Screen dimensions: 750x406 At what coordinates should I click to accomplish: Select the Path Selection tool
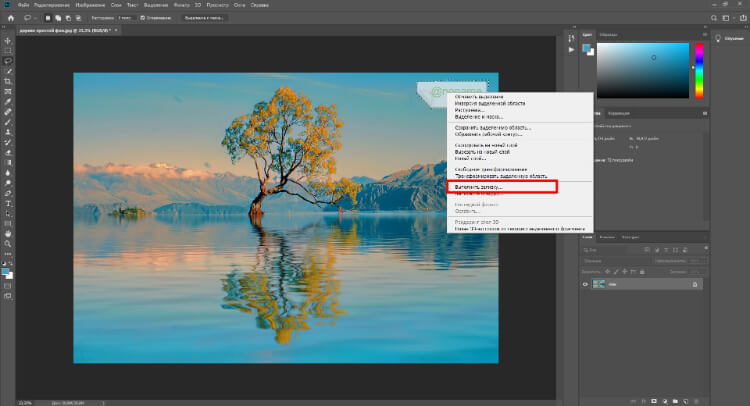(x=8, y=213)
